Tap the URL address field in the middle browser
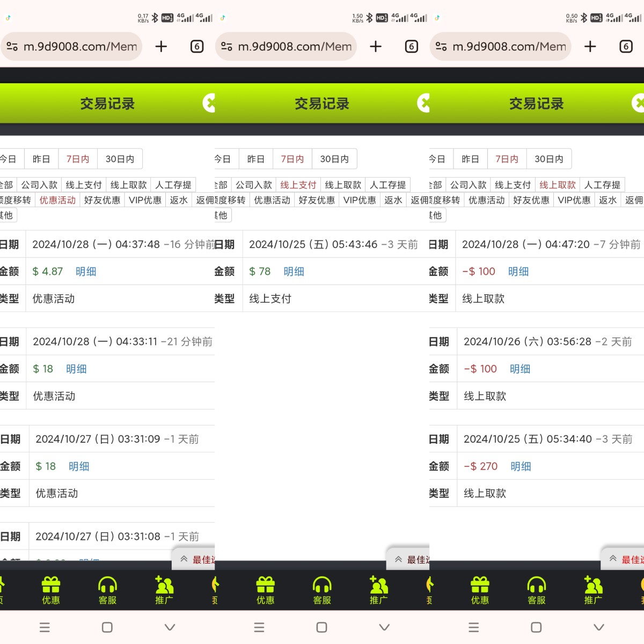Image resolution: width=644 pixels, height=644 pixels. pos(295,47)
